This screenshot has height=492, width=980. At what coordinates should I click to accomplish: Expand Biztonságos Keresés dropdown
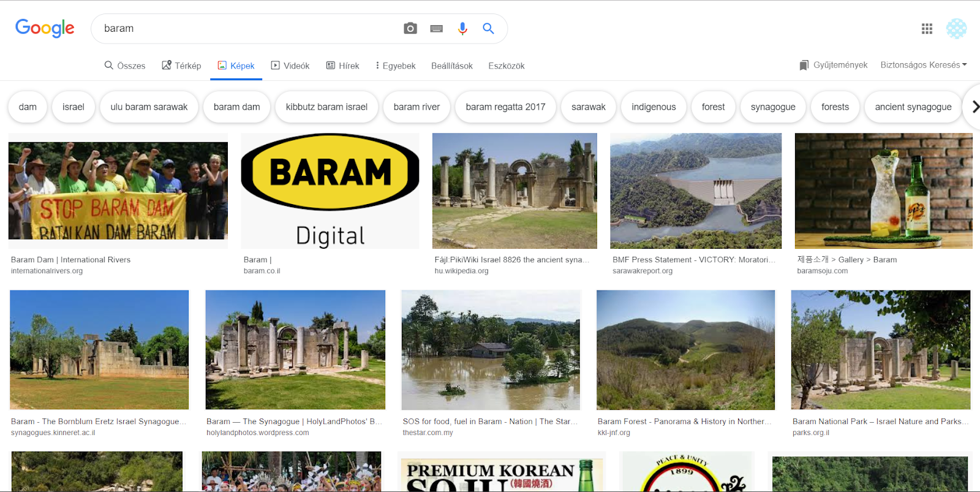924,65
